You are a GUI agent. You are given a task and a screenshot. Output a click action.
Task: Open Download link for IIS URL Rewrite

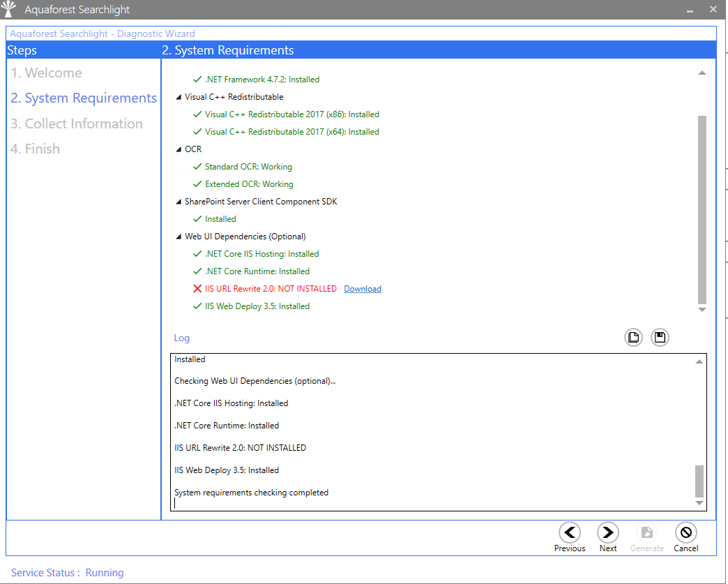tap(363, 289)
